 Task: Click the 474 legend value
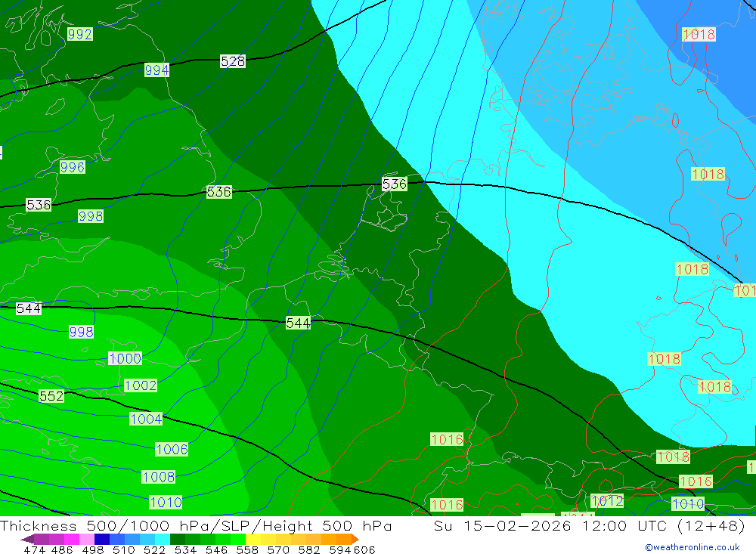point(34,549)
